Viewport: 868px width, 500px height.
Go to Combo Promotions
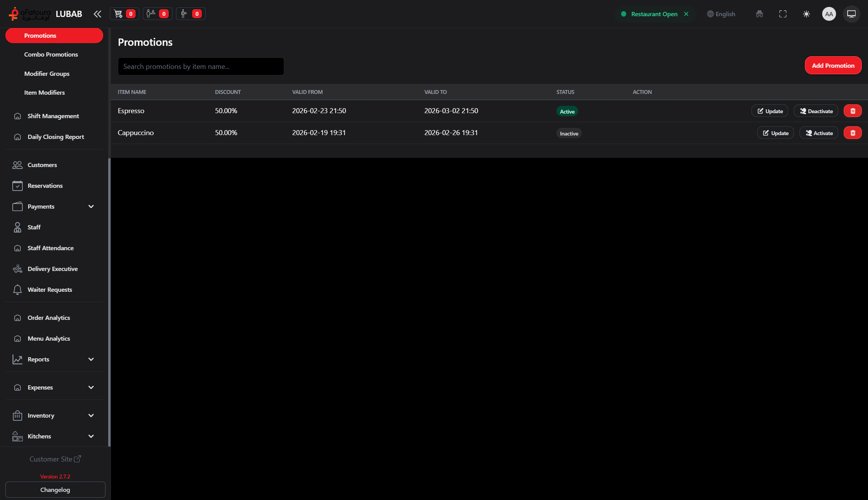coord(51,54)
